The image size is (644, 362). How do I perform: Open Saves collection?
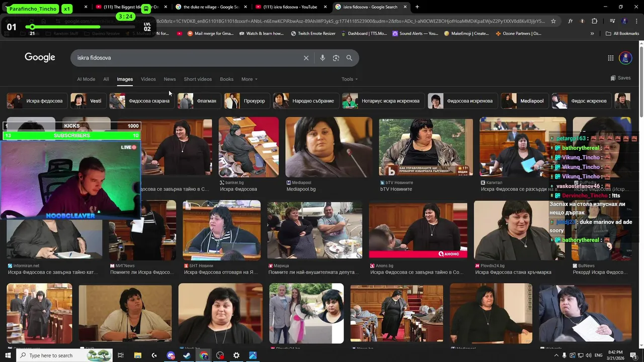tap(620, 78)
